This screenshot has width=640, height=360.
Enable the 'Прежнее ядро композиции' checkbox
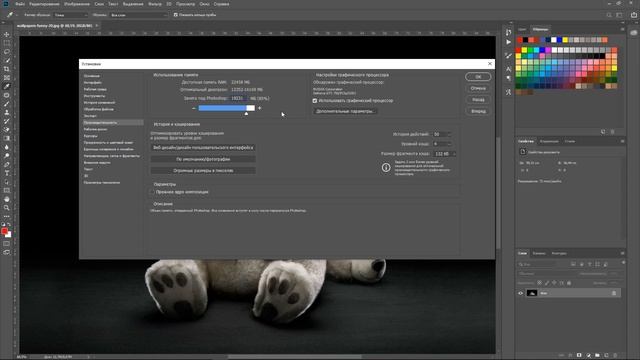click(152, 192)
